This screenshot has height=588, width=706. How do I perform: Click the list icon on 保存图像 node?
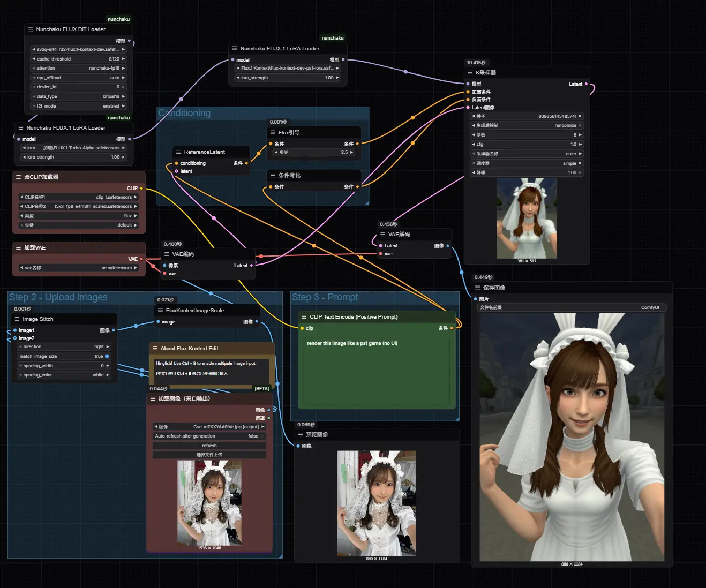point(477,288)
